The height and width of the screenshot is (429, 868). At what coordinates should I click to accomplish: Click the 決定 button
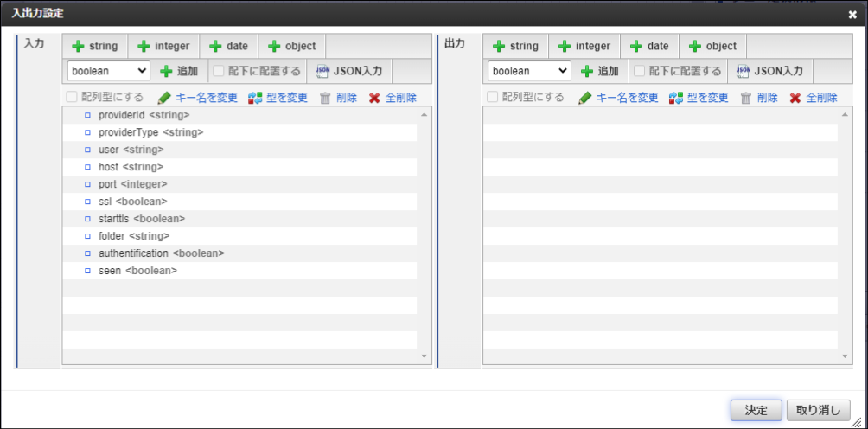click(x=756, y=410)
